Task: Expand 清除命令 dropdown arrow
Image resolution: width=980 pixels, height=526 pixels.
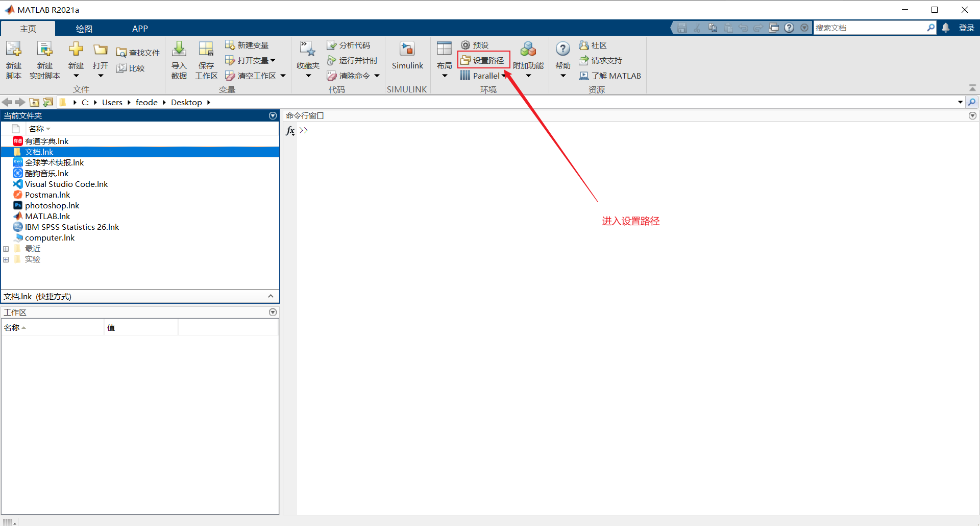Action: coord(377,76)
